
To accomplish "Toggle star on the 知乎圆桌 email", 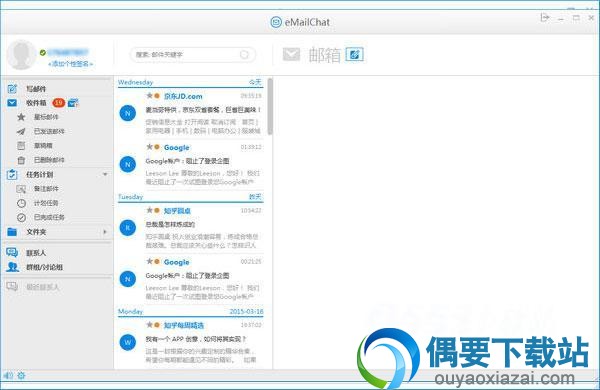I will [x=149, y=210].
